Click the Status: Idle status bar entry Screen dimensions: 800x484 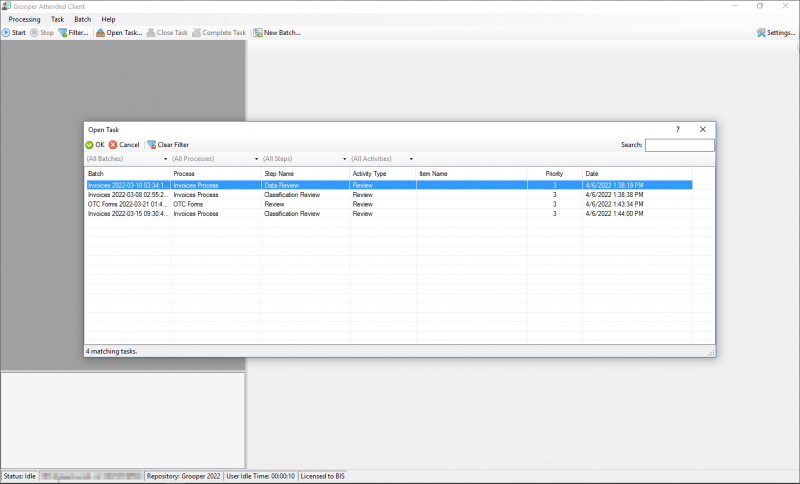(x=20, y=476)
